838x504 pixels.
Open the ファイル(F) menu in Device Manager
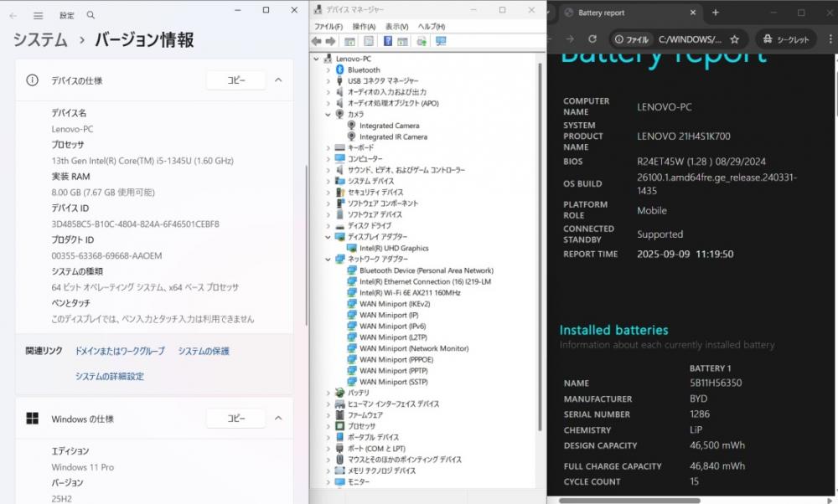(x=328, y=27)
